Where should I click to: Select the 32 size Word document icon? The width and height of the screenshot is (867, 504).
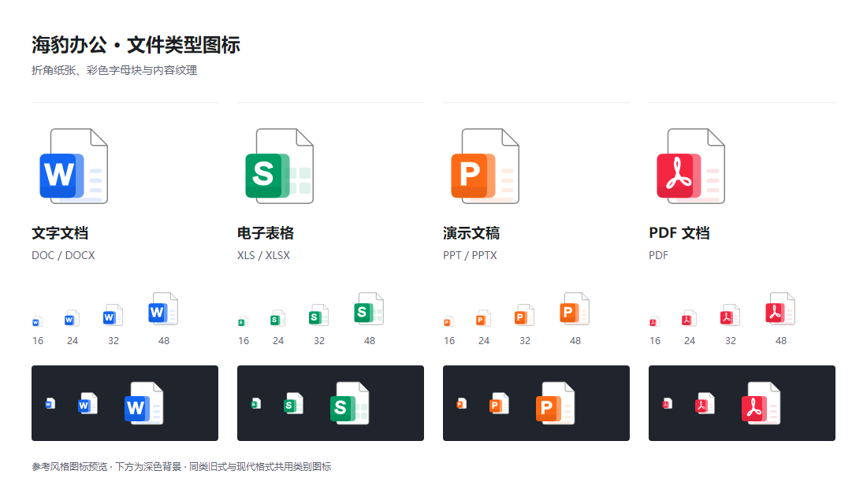click(x=113, y=316)
